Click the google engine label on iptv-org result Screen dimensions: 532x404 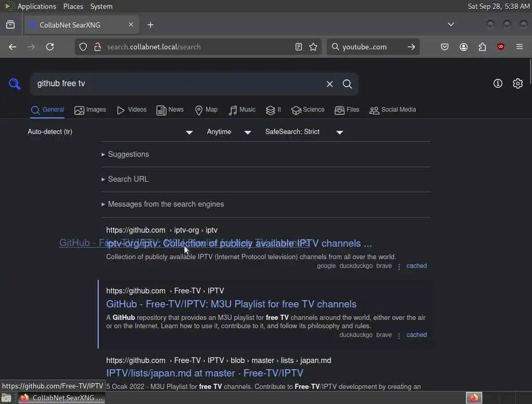(326, 266)
